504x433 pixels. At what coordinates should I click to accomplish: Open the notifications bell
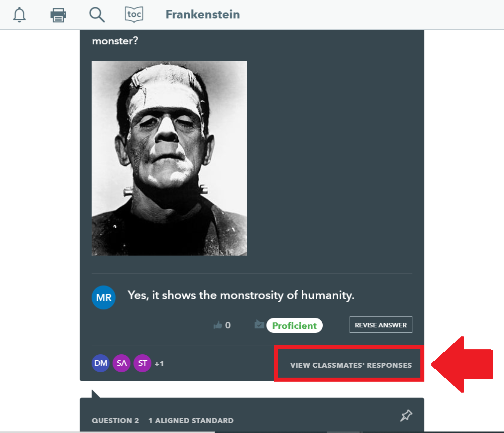tap(19, 15)
